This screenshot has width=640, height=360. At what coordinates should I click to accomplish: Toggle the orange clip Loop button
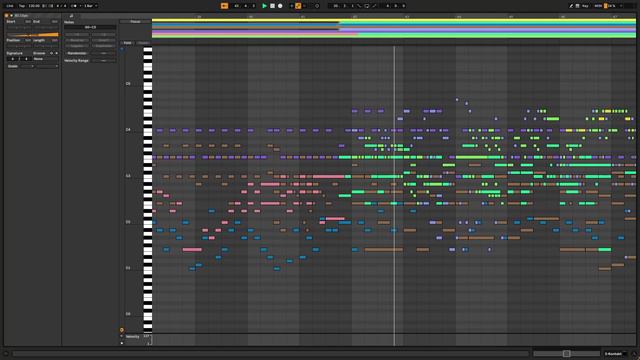[x=33, y=35]
